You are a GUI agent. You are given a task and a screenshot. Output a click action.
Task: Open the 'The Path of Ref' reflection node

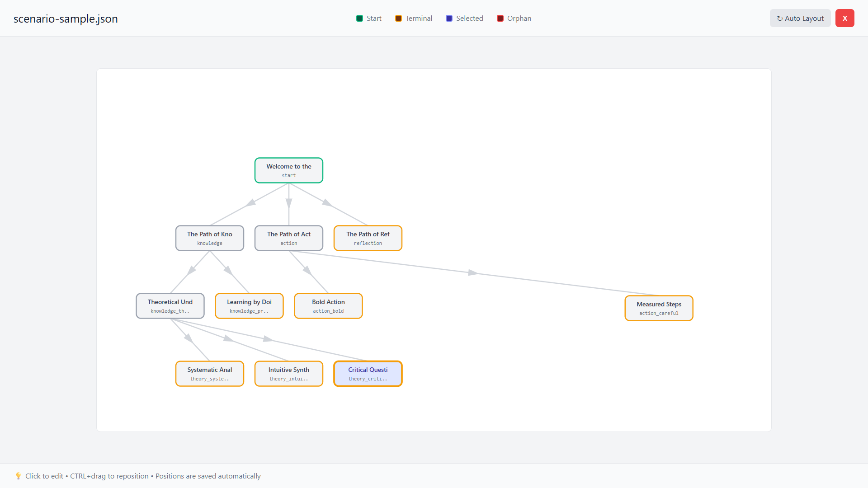pyautogui.click(x=368, y=238)
